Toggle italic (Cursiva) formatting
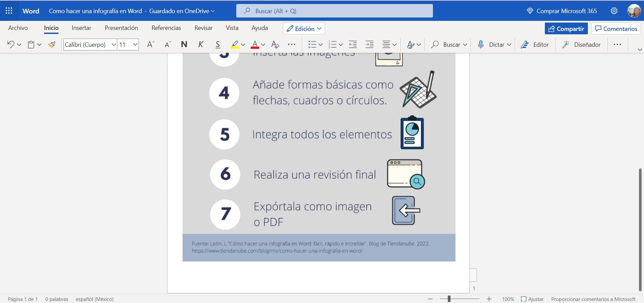644x303 pixels. point(201,44)
